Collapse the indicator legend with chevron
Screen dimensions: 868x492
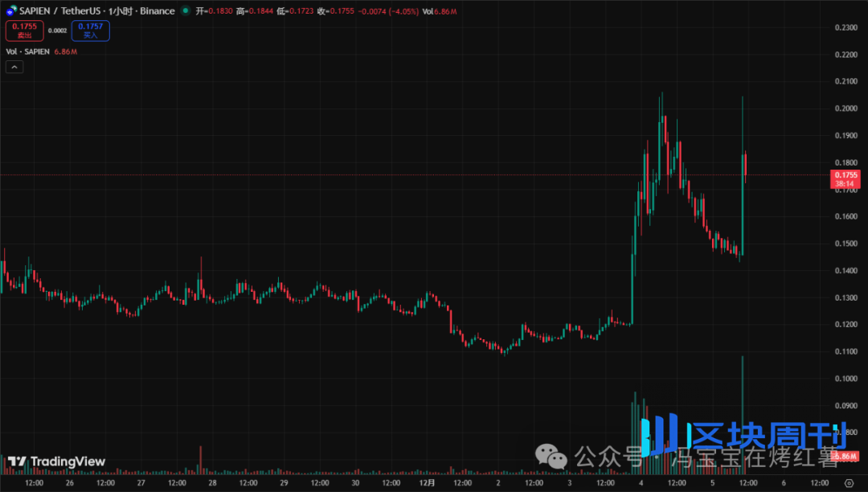pyautogui.click(x=15, y=68)
